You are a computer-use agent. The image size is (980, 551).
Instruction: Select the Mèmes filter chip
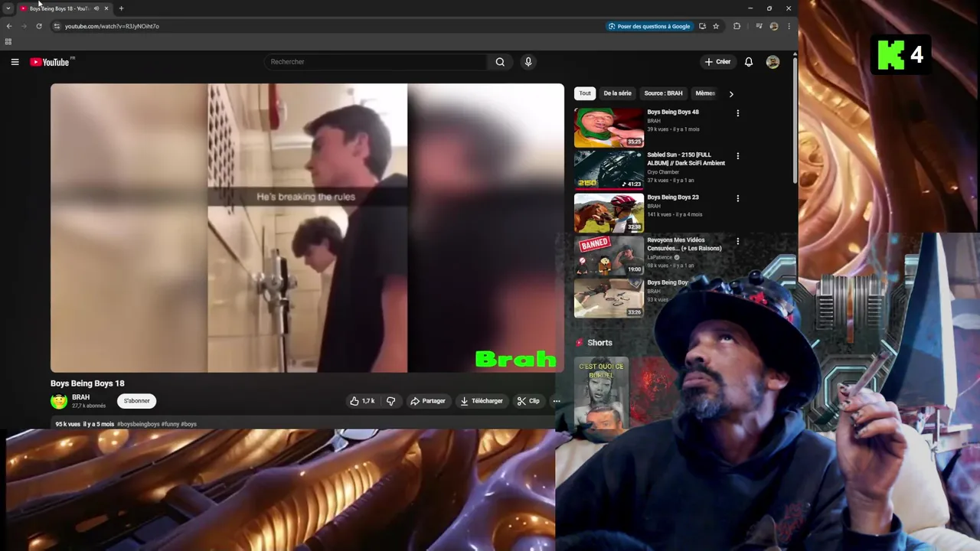click(x=705, y=93)
